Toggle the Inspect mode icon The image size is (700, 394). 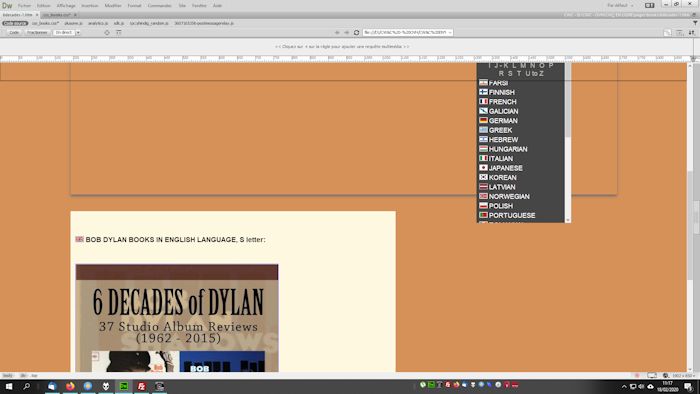[x=107, y=33]
